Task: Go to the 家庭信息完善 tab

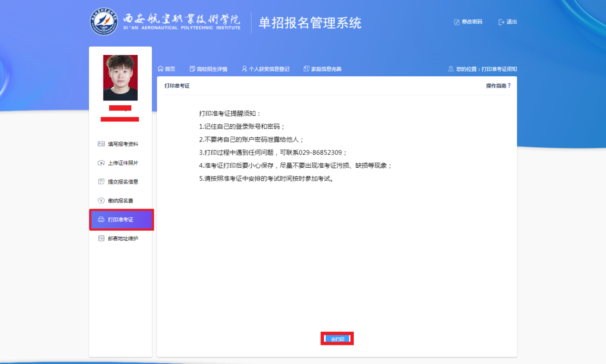Action: (323, 69)
